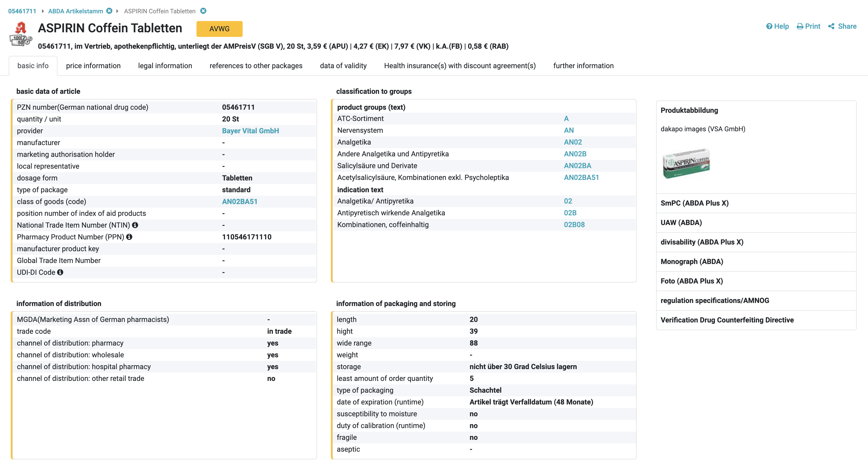
Task: Open indication code 02 link
Action: click(x=568, y=201)
